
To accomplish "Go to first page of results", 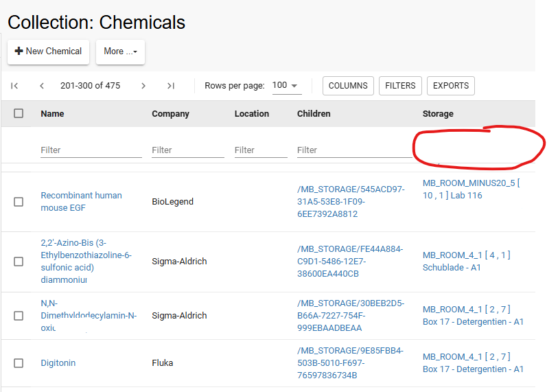I will click(x=14, y=86).
